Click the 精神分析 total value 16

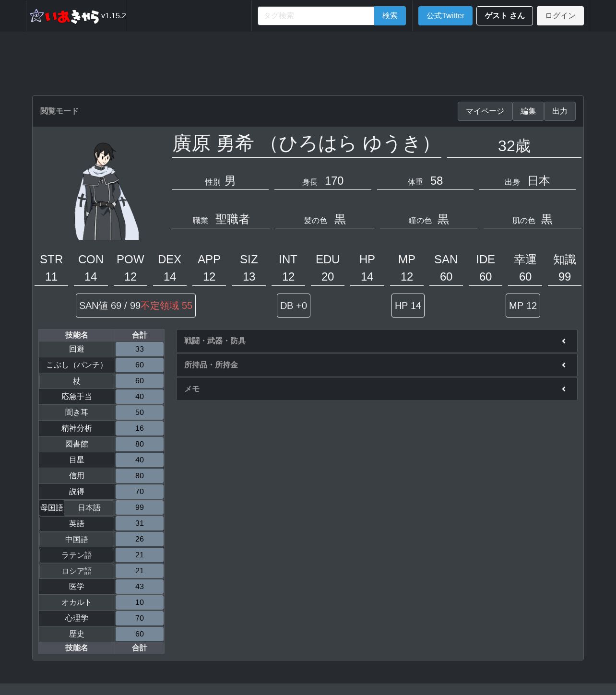pyautogui.click(x=140, y=428)
